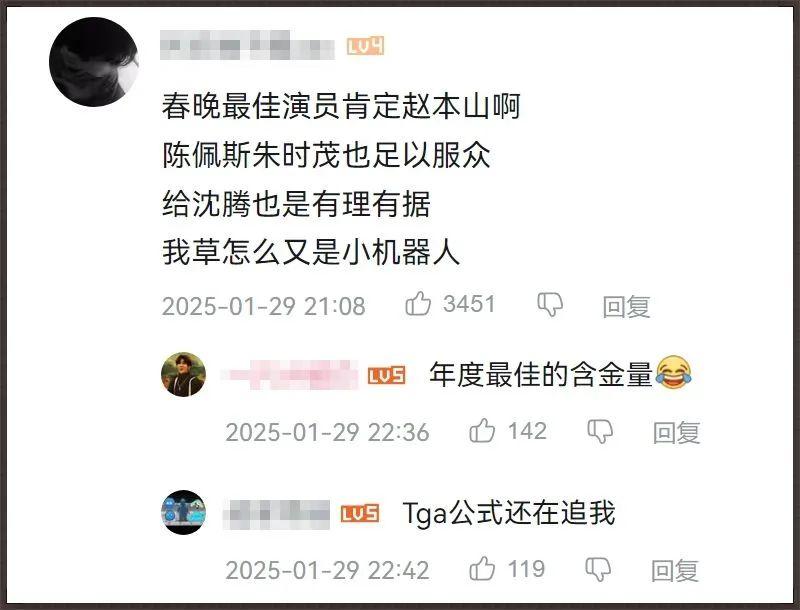Like the comment with 3451 likes
800x610 pixels.
(418, 303)
